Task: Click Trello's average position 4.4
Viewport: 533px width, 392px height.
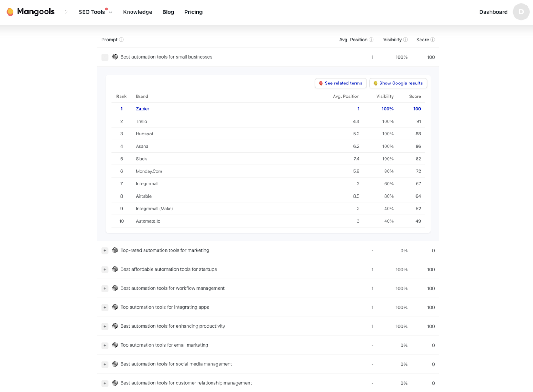Action: click(356, 121)
